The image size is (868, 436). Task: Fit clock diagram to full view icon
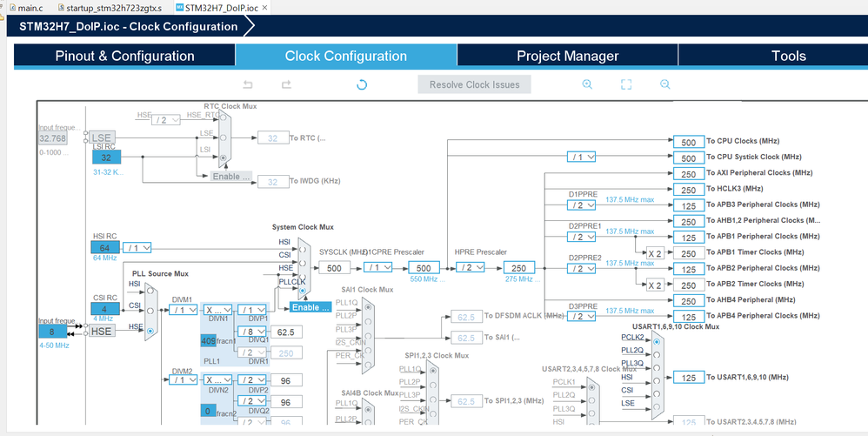tap(626, 84)
